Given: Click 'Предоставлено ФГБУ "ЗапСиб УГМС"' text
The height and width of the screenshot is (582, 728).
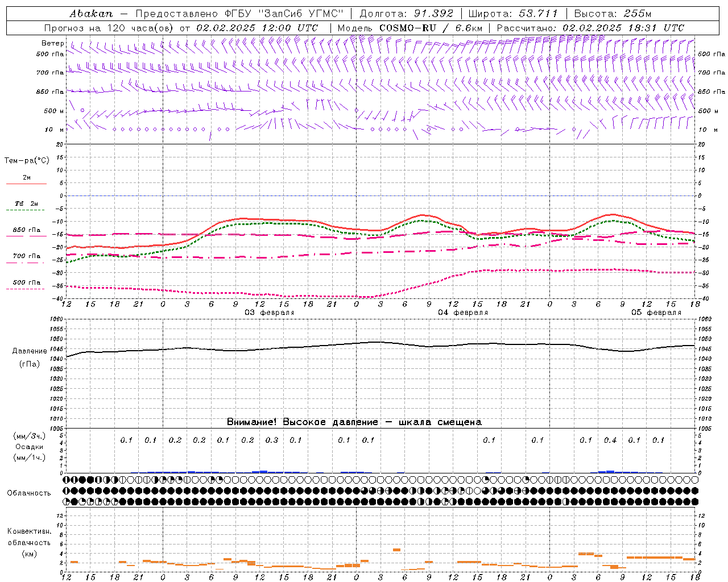Looking at the screenshot, I should tap(239, 13).
